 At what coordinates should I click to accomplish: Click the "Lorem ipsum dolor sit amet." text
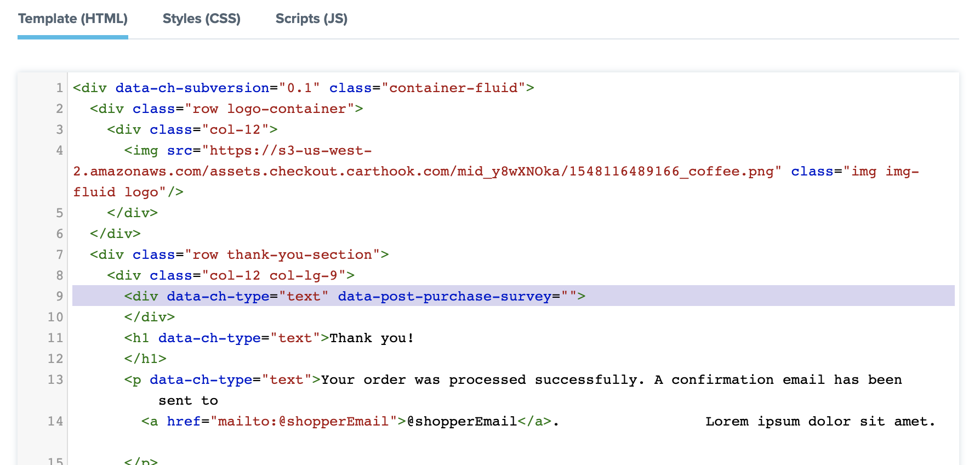tap(821, 421)
